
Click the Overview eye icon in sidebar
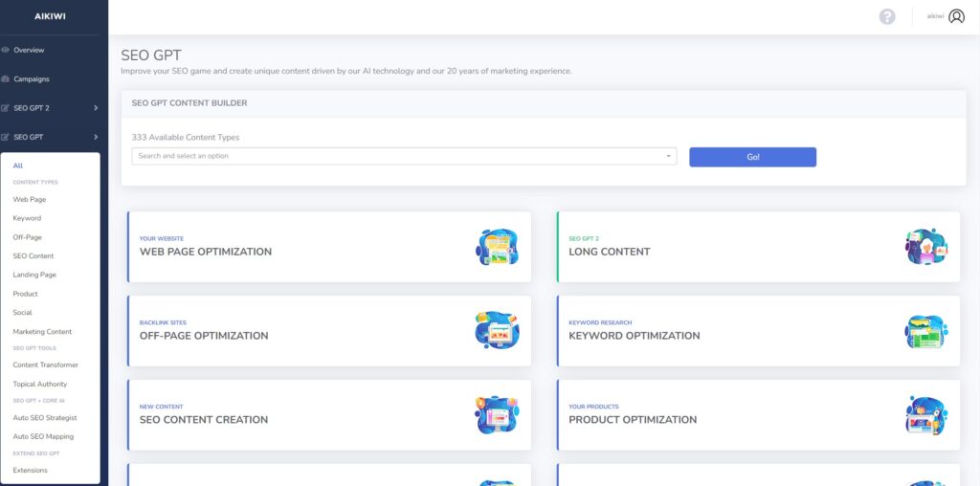6,50
